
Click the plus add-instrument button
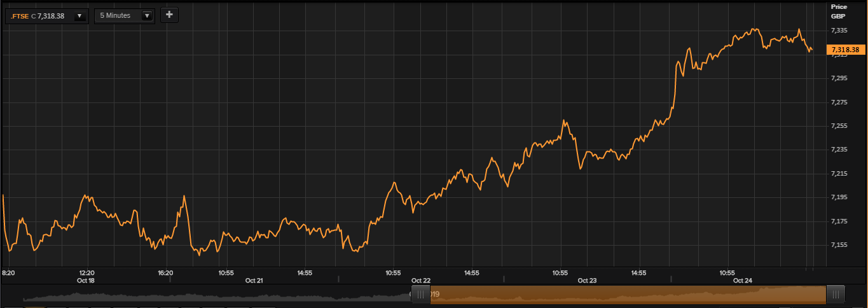point(169,15)
